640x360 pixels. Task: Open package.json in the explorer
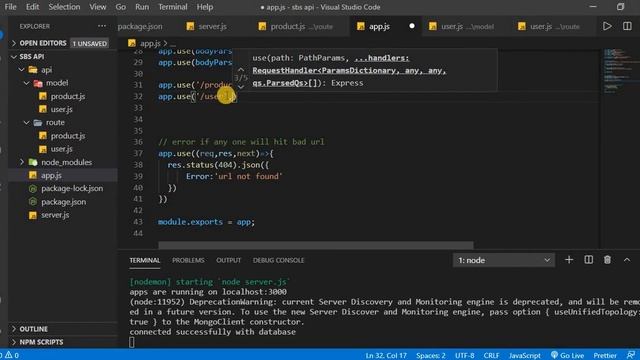63,202
